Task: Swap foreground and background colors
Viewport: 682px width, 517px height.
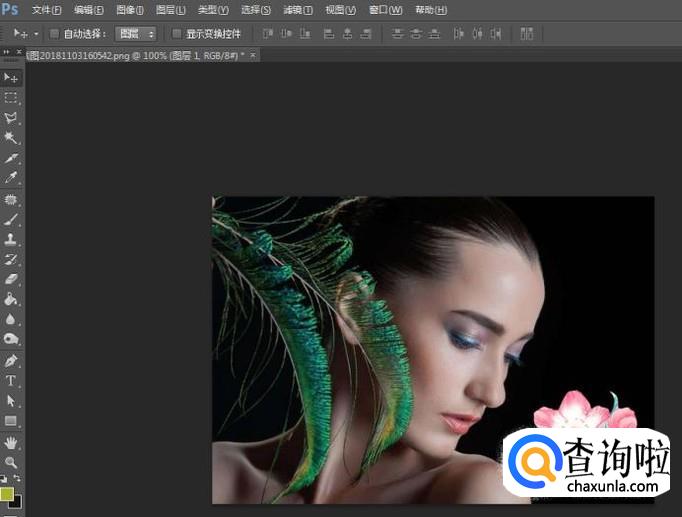Action: pyautogui.click(x=18, y=479)
